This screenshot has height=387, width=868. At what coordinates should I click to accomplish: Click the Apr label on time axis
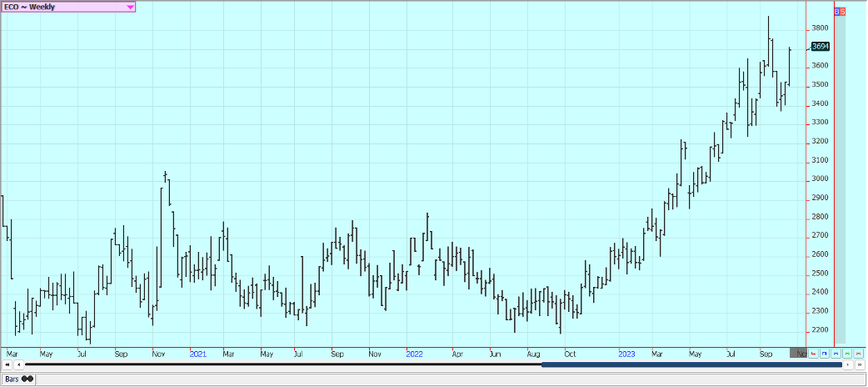[457, 353]
